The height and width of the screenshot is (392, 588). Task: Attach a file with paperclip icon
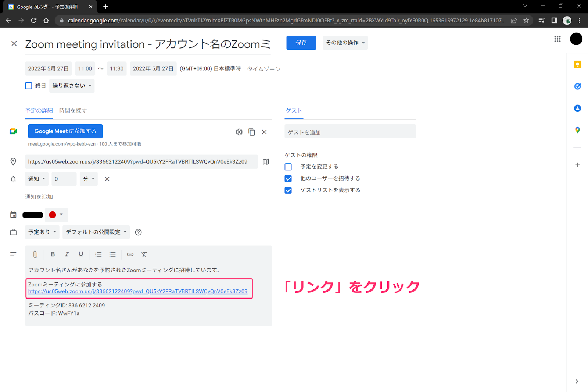pyautogui.click(x=35, y=254)
